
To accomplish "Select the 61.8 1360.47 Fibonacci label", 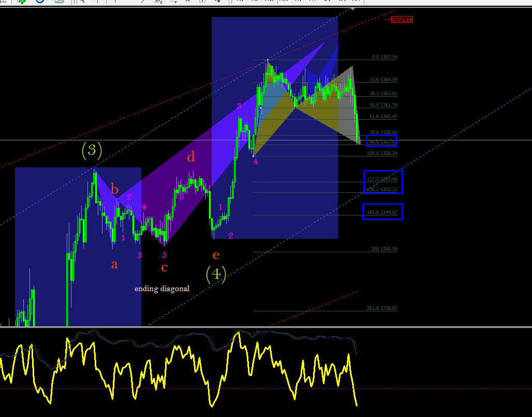I will [x=383, y=117].
